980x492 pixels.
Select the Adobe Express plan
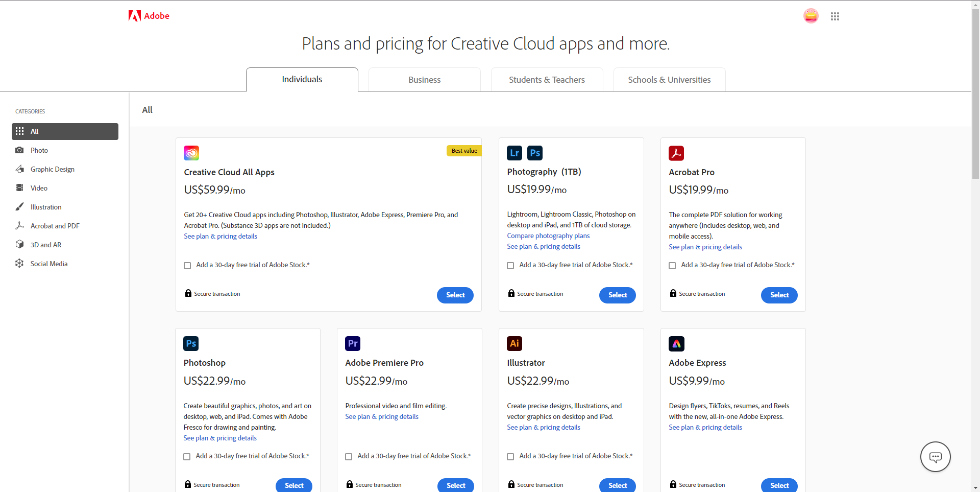(x=779, y=485)
